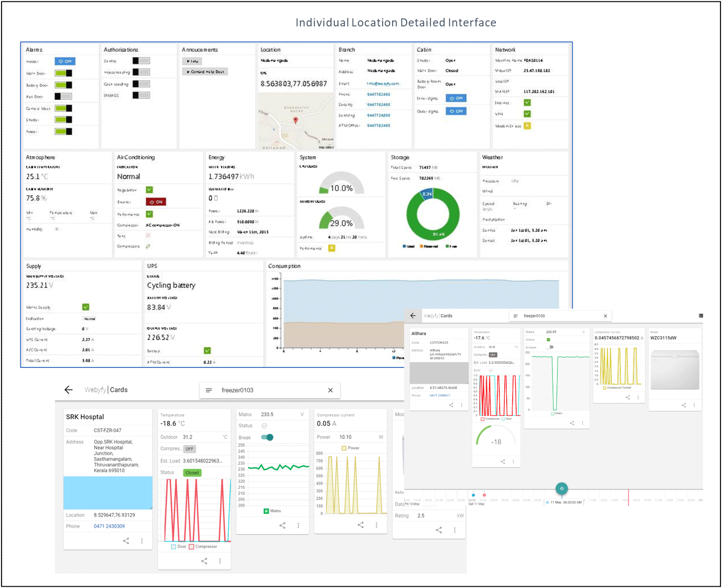This screenshot has height=588, width=722.
Task: Click the freezer0103 search field
Action: pos(270,390)
